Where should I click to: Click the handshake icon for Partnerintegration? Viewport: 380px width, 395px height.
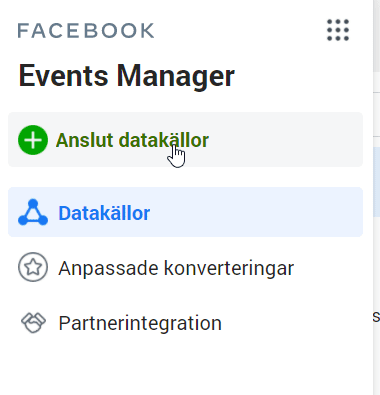tap(33, 323)
